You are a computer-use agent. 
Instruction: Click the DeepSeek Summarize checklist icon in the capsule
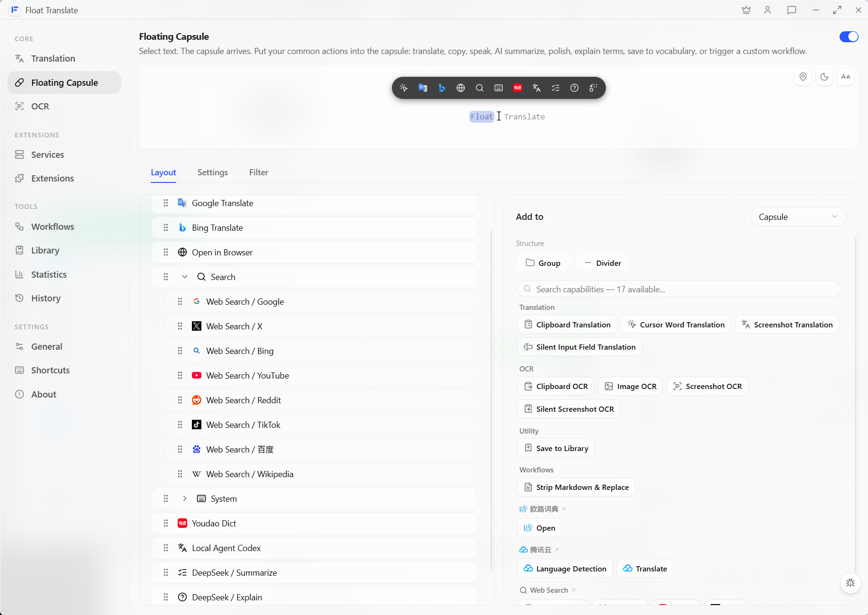pos(555,88)
